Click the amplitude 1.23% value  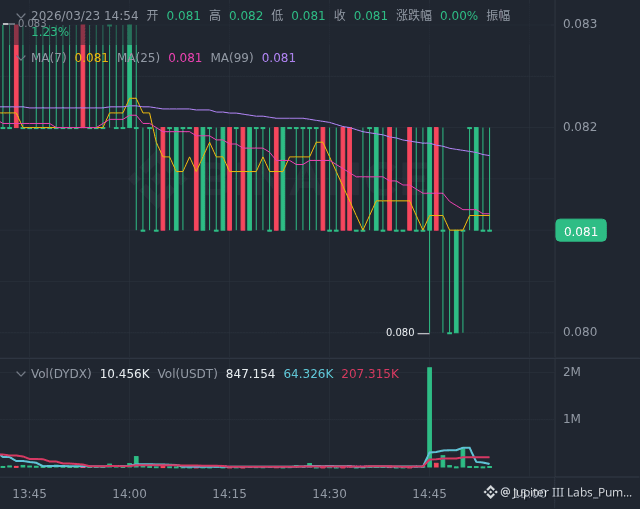[x=50, y=32]
